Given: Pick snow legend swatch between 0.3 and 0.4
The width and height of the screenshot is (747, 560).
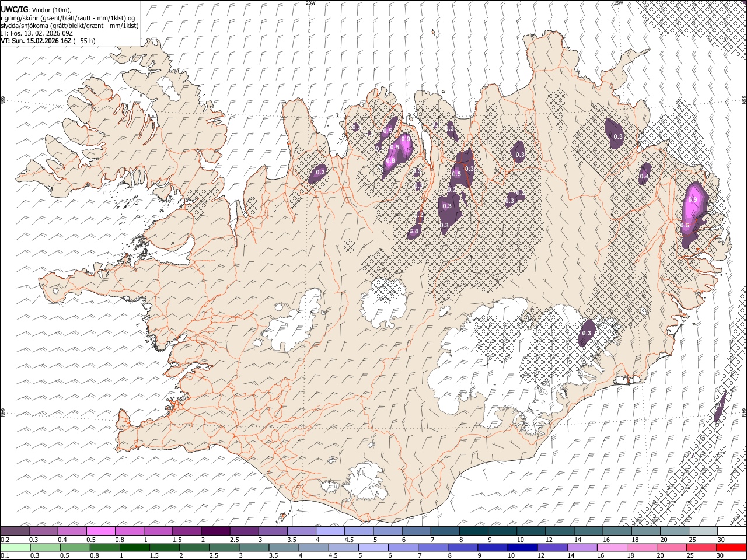Looking at the screenshot, I should click(x=43, y=531).
